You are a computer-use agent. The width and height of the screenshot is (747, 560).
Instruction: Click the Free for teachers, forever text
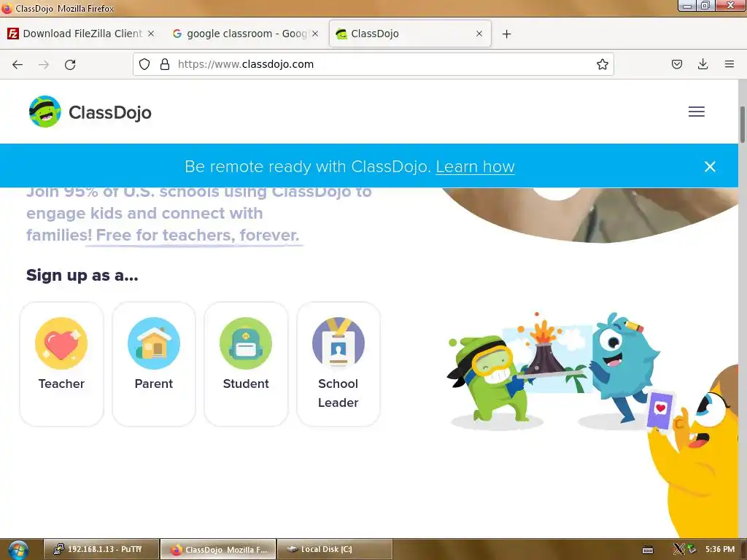click(197, 235)
